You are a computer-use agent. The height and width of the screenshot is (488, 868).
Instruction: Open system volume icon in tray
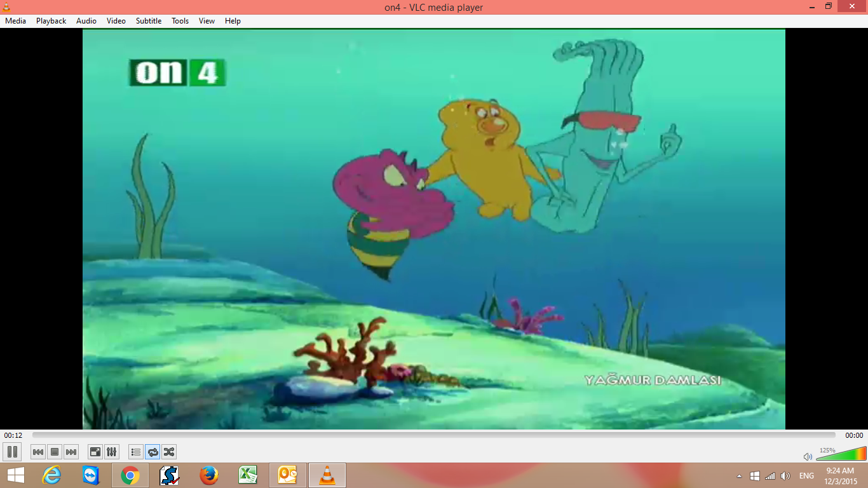pyautogui.click(x=785, y=476)
